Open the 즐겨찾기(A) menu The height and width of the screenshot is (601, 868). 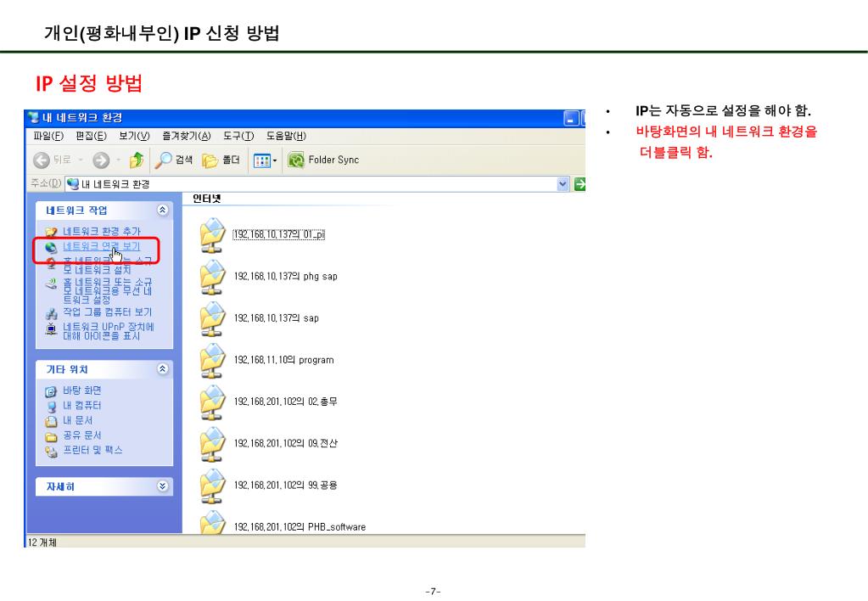(x=187, y=136)
